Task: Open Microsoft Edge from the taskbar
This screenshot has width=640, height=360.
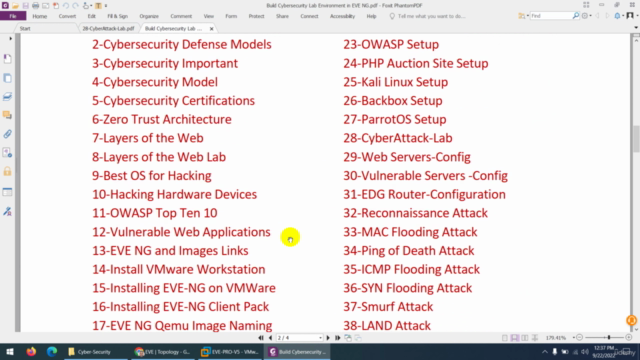Action: click(x=52, y=351)
